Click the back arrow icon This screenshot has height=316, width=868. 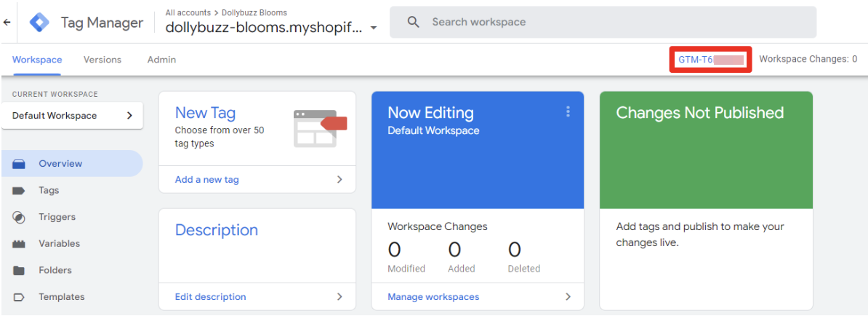(7, 23)
